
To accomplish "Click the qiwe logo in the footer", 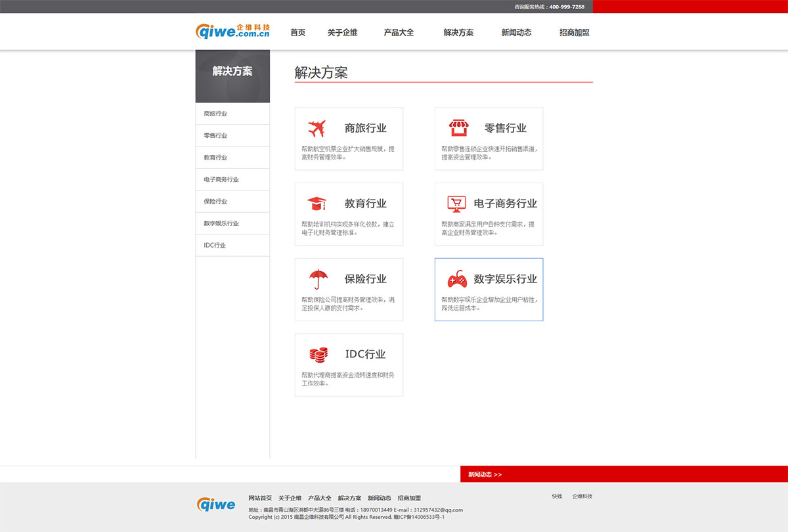I will pos(215,504).
